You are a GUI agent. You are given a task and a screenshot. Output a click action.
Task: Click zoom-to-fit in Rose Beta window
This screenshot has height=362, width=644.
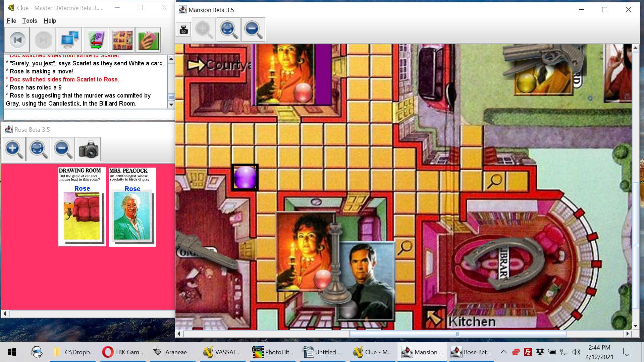tap(38, 149)
